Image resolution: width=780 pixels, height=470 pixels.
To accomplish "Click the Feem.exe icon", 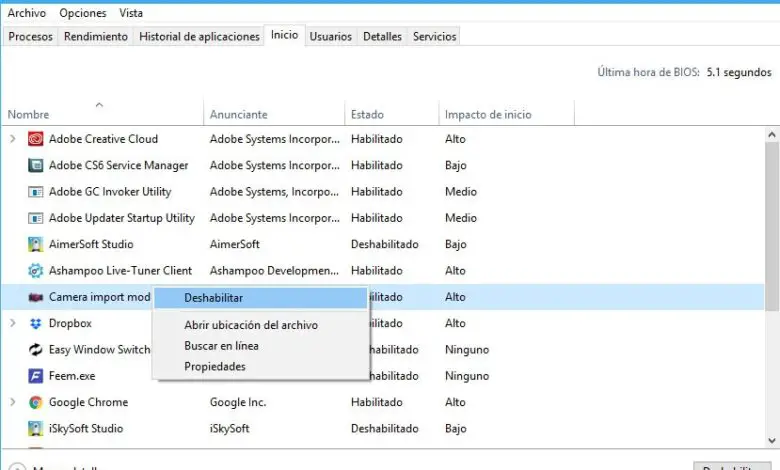I will pos(36,376).
